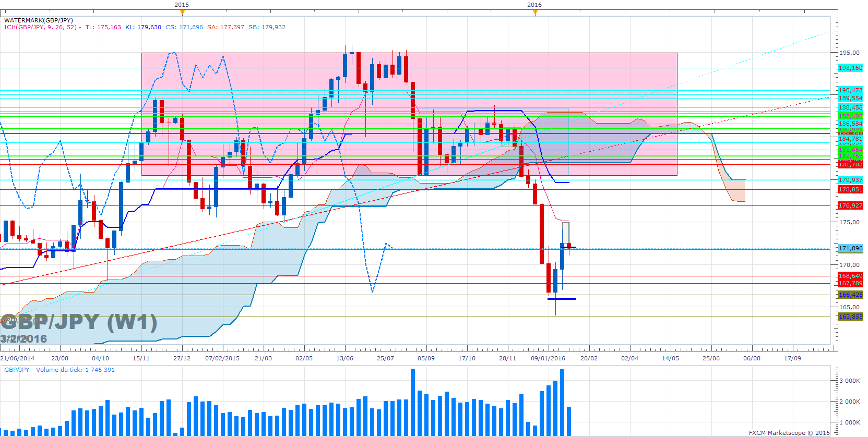Click the orange marker under year 2015
Screen dimensions: 868x437
coord(182,13)
